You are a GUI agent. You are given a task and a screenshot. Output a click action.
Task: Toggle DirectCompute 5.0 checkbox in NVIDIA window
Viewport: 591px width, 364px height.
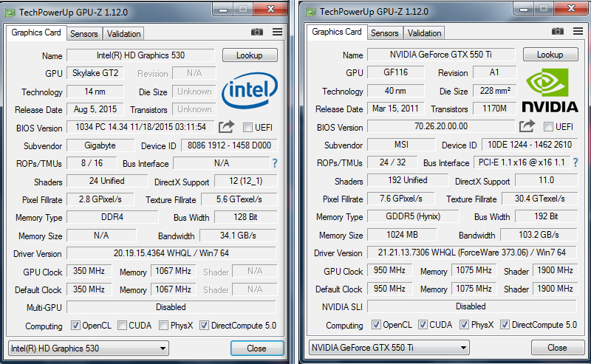point(505,324)
